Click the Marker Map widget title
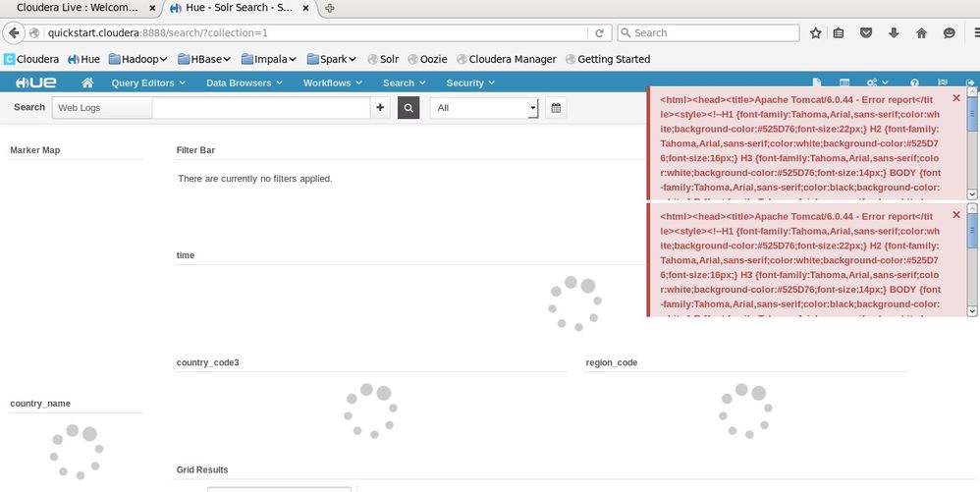This screenshot has height=492, width=980. click(x=35, y=150)
